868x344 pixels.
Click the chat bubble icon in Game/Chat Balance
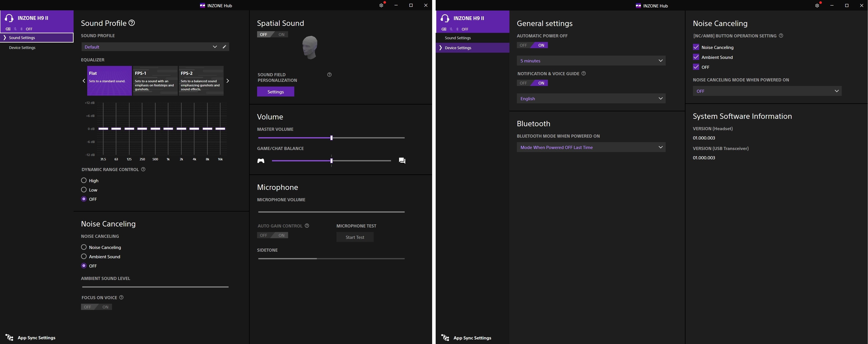point(402,161)
